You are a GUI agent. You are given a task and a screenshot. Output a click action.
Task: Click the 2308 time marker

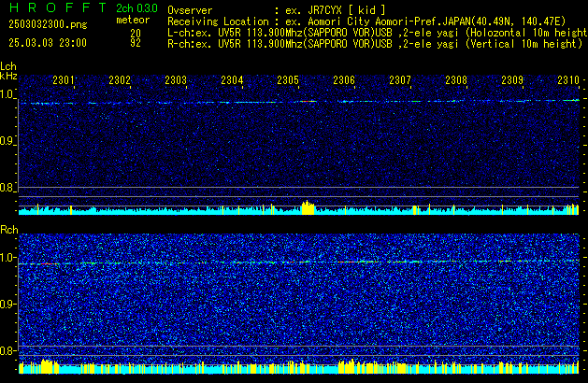coord(456,79)
